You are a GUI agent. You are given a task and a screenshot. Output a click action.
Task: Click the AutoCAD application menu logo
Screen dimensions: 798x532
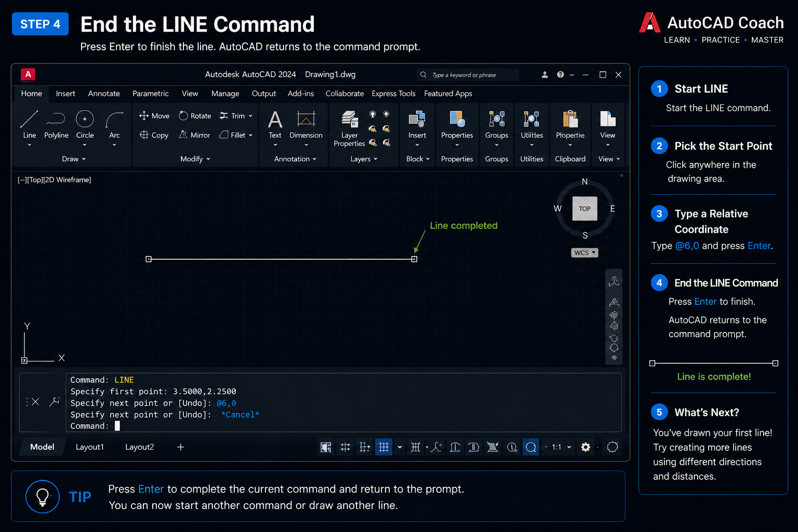pyautogui.click(x=28, y=74)
